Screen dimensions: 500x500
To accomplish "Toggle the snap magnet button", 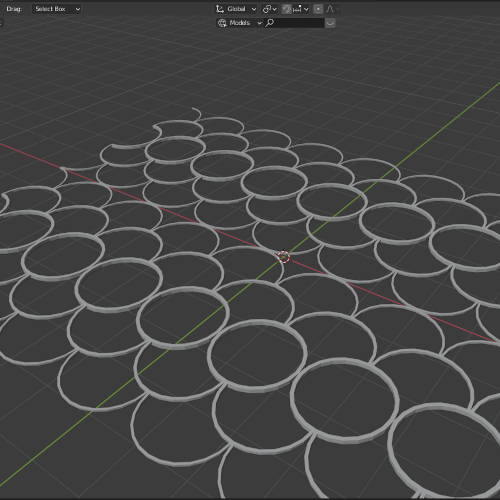I will [287, 9].
